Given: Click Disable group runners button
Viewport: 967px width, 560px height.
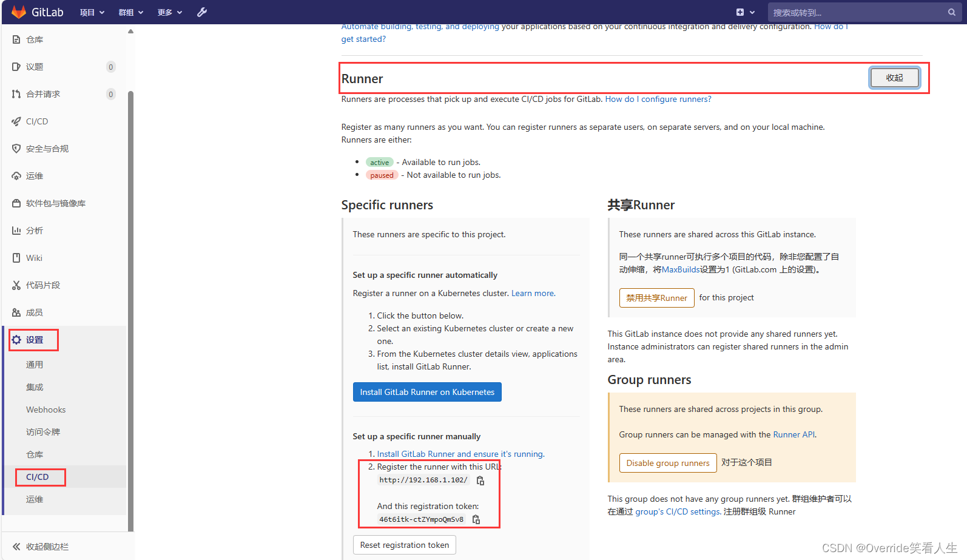Looking at the screenshot, I should click(668, 463).
